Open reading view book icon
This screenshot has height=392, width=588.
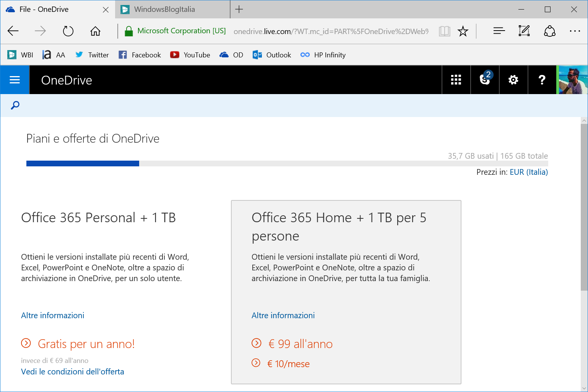pos(444,31)
